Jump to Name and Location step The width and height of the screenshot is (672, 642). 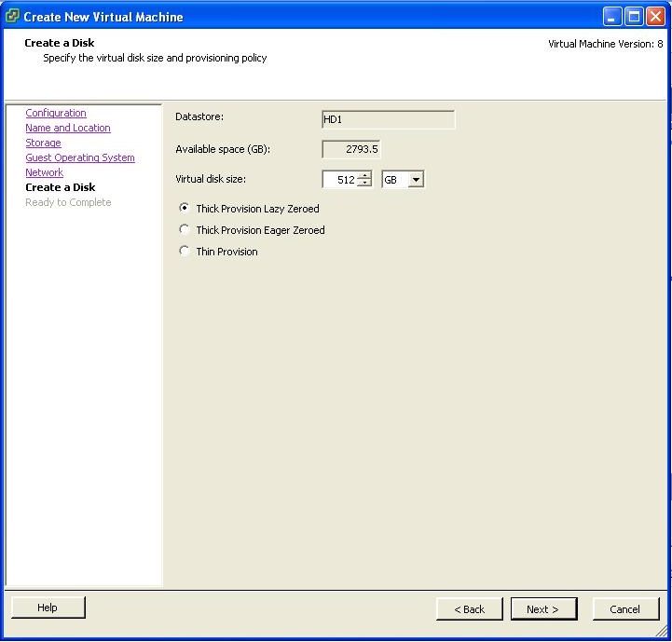[x=68, y=128]
